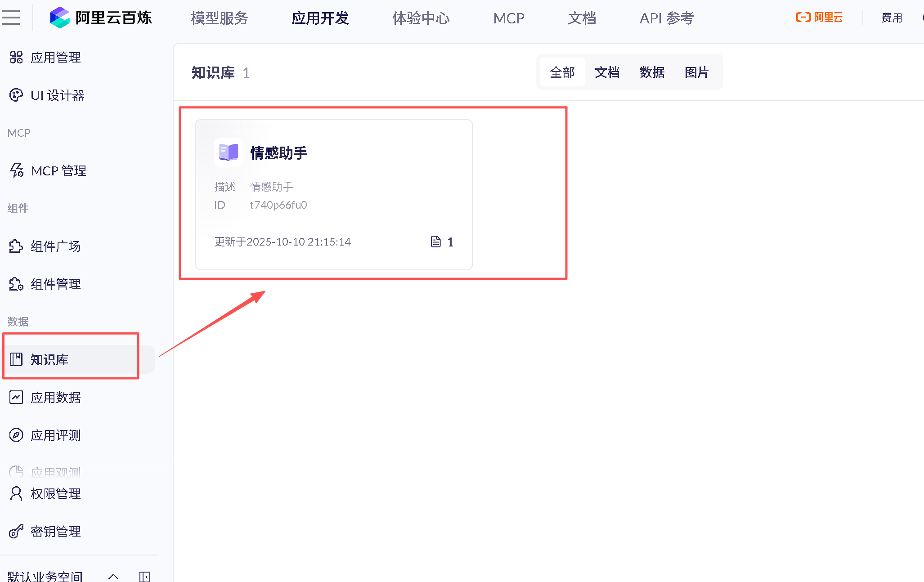
Task: Open 体验中心 in top navigation
Action: (x=421, y=18)
